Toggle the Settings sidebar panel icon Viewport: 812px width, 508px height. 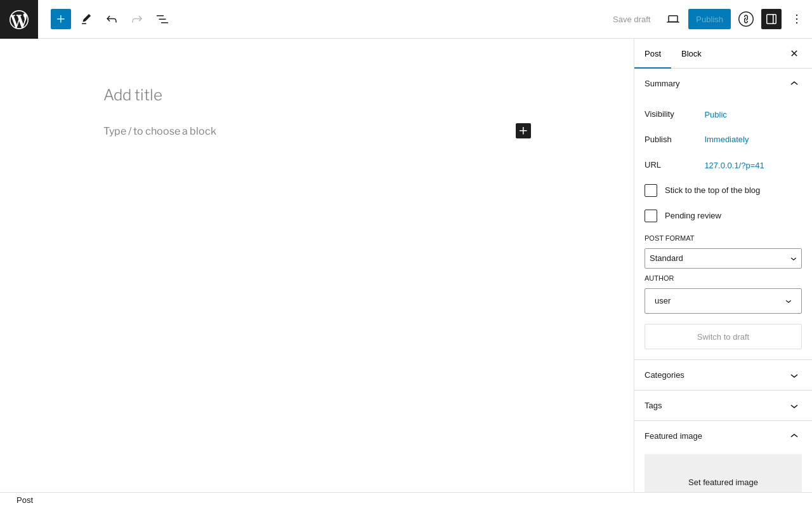tap(771, 19)
